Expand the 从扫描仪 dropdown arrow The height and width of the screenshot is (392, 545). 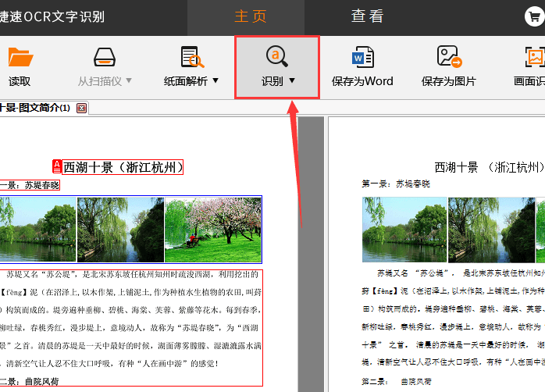coord(129,80)
